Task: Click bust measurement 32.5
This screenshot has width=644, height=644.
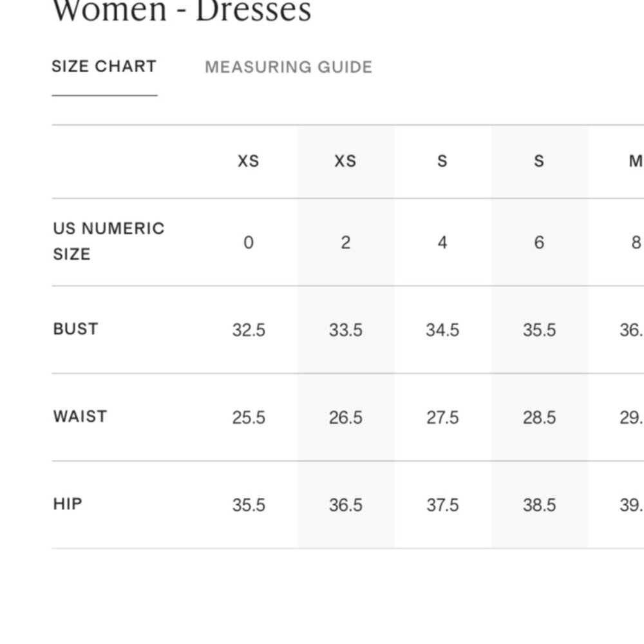Action: click(x=249, y=330)
